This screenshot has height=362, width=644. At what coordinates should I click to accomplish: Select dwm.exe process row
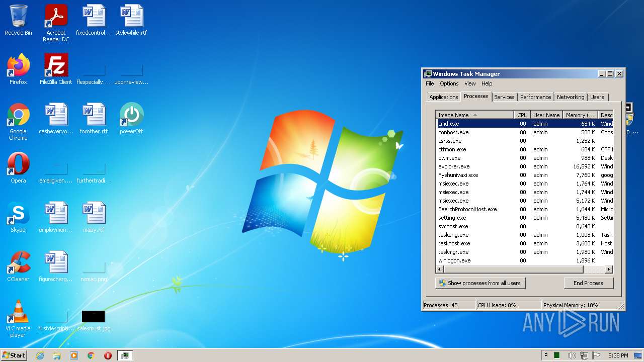(x=524, y=158)
